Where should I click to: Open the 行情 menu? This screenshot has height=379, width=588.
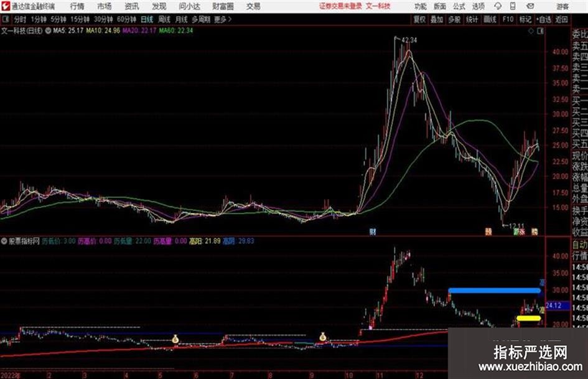tap(77, 6)
